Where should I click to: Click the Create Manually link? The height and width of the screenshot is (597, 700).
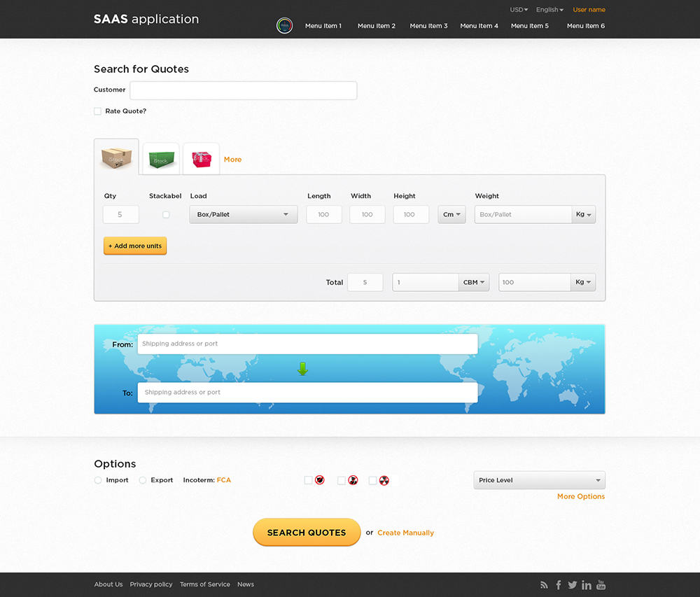coord(405,533)
